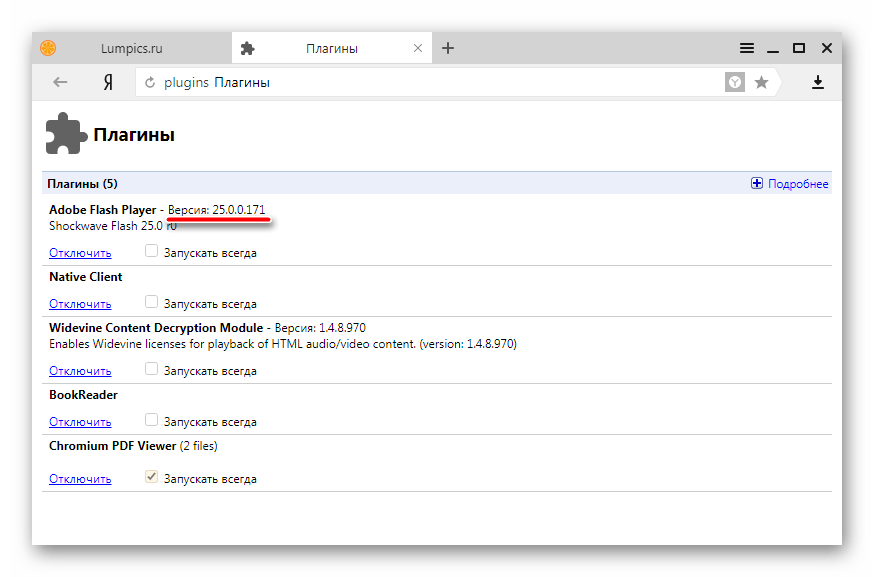The width and height of the screenshot is (874, 577).
Task: Bookmark the page with the star icon
Action: (761, 83)
